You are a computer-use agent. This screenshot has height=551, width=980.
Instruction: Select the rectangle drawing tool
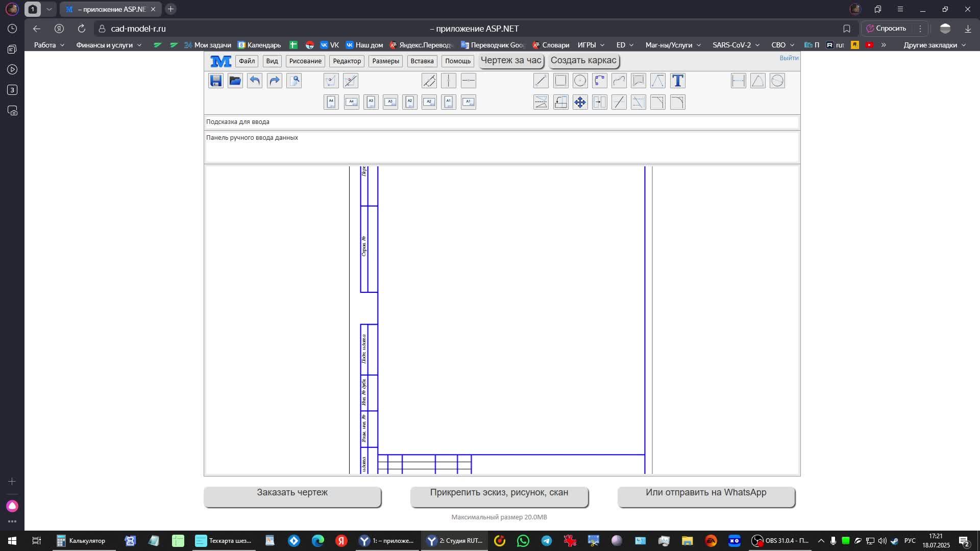click(x=560, y=81)
